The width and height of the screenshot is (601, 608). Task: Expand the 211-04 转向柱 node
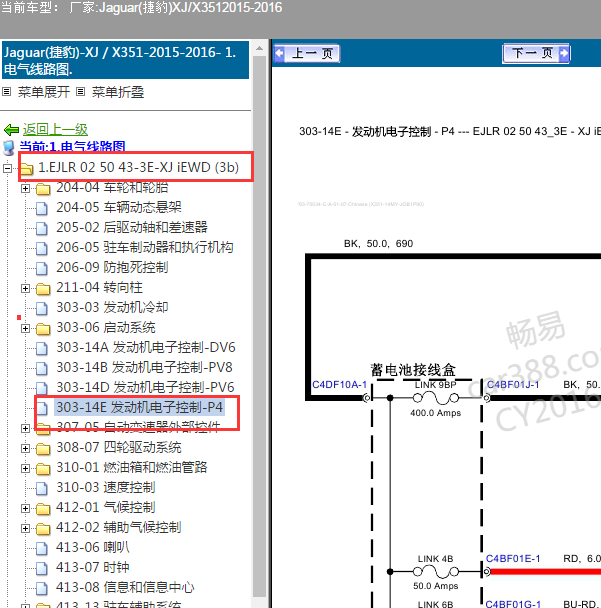pyautogui.click(x=25, y=288)
